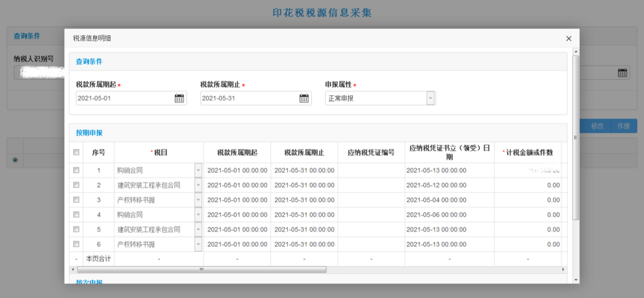Check the row 3 产权转移书据 checkbox
The image size is (644, 298).
point(76,200)
